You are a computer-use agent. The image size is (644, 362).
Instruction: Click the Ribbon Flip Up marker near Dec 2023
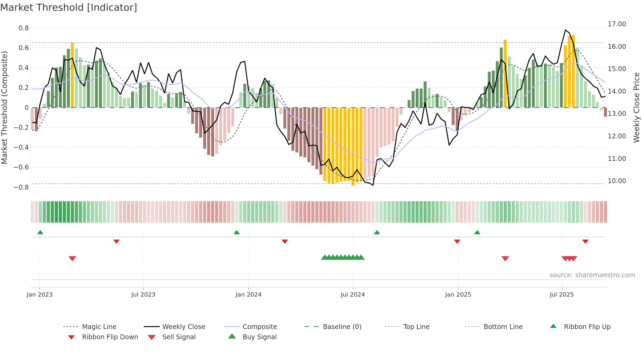[237, 232]
